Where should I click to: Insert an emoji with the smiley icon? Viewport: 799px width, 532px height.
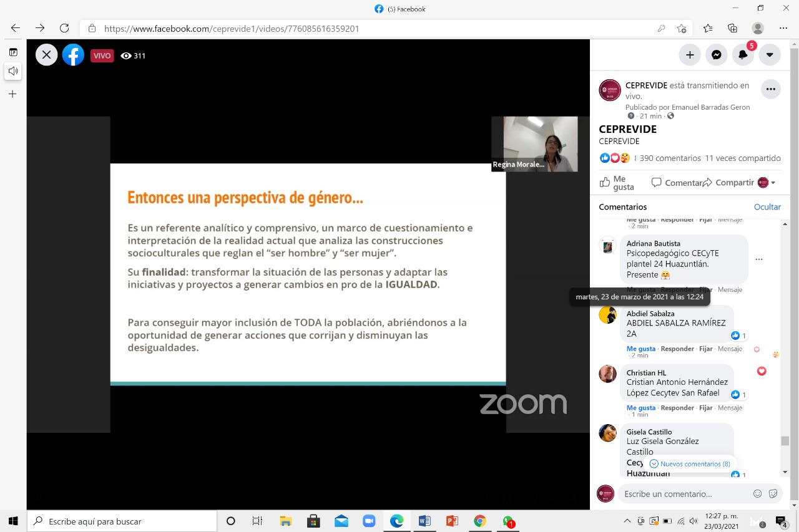(757, 494)
